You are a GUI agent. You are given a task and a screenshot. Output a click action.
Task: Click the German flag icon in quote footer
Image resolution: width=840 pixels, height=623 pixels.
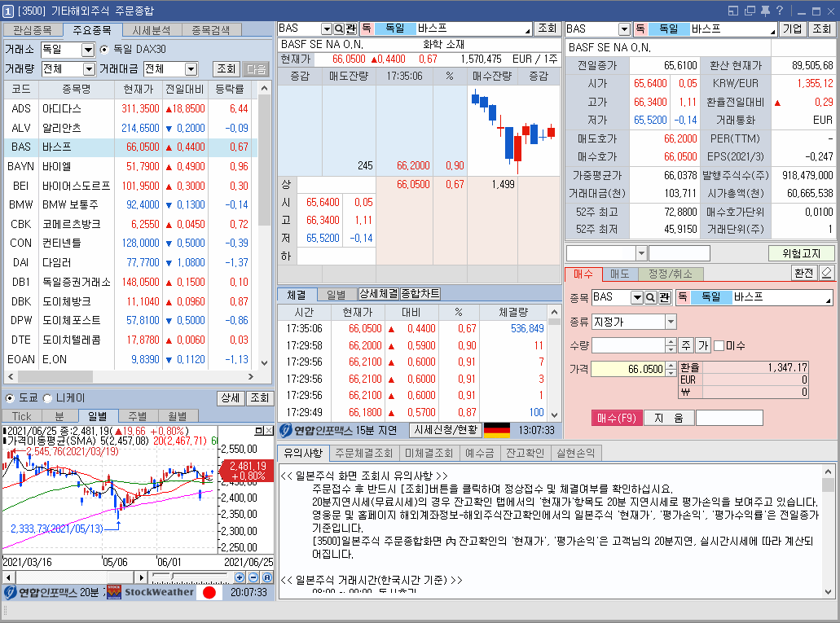497,430
